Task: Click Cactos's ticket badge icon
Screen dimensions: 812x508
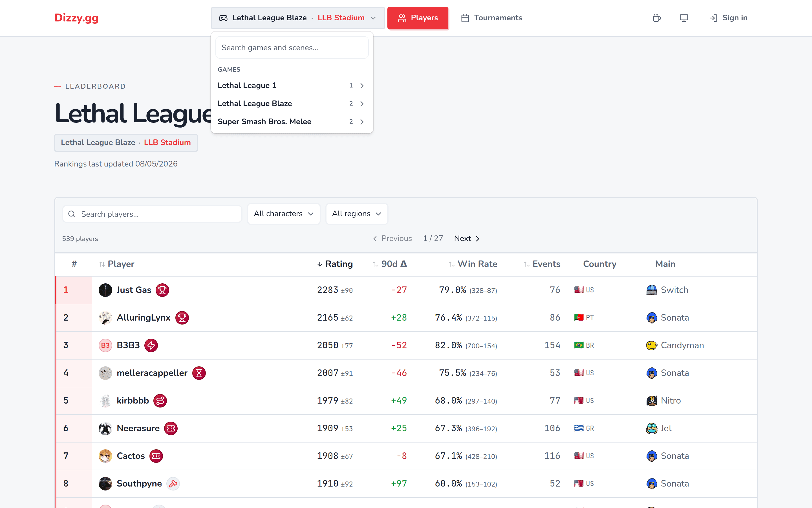Action: pyautogui.click(x=156, y=456)
